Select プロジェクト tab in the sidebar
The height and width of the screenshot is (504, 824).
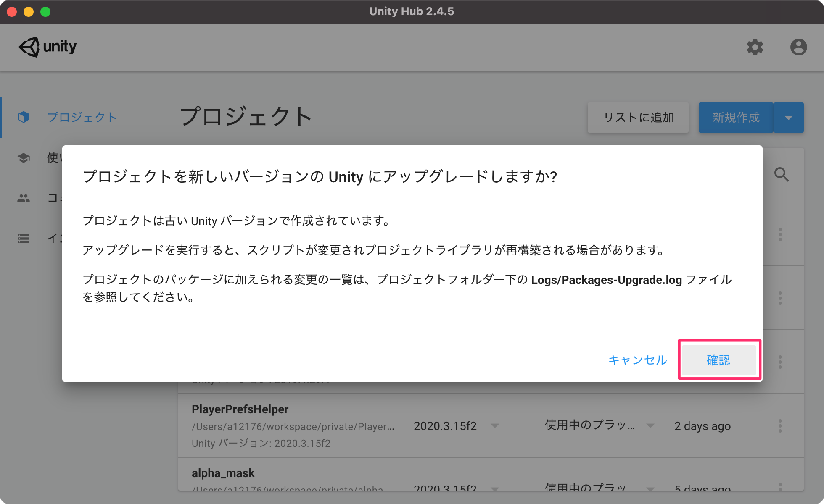[82, 117]
